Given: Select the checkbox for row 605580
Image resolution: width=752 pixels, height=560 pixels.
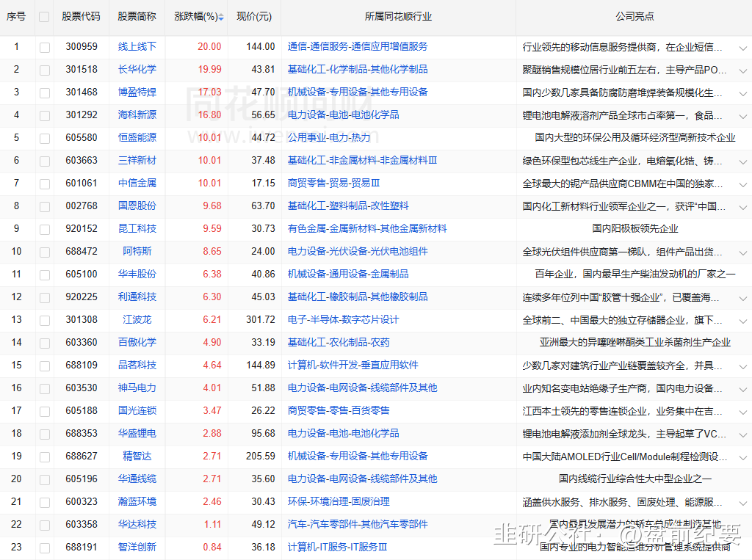Looking at the screenshot, I should click(x=45, y=138).
